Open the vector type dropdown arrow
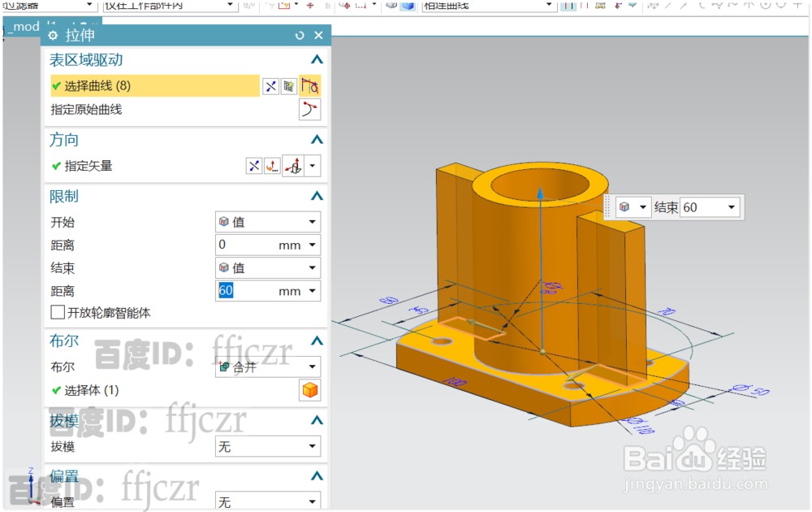This screenshot has height=512, width=812. [313, 166]
